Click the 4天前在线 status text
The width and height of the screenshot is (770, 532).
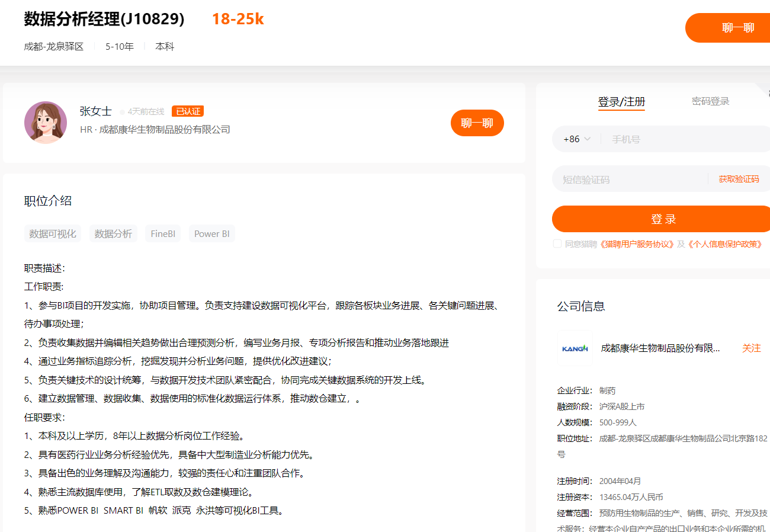146,111
